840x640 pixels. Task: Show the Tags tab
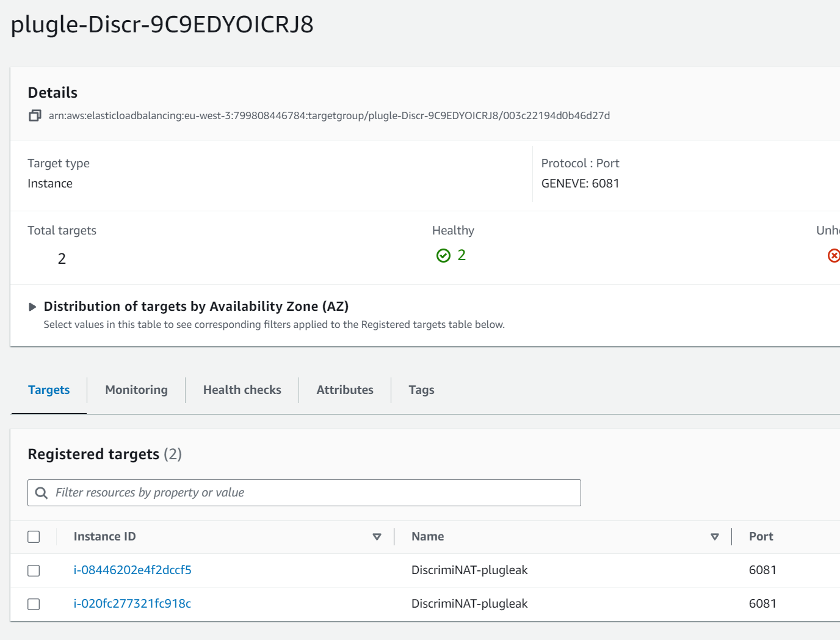421,390
